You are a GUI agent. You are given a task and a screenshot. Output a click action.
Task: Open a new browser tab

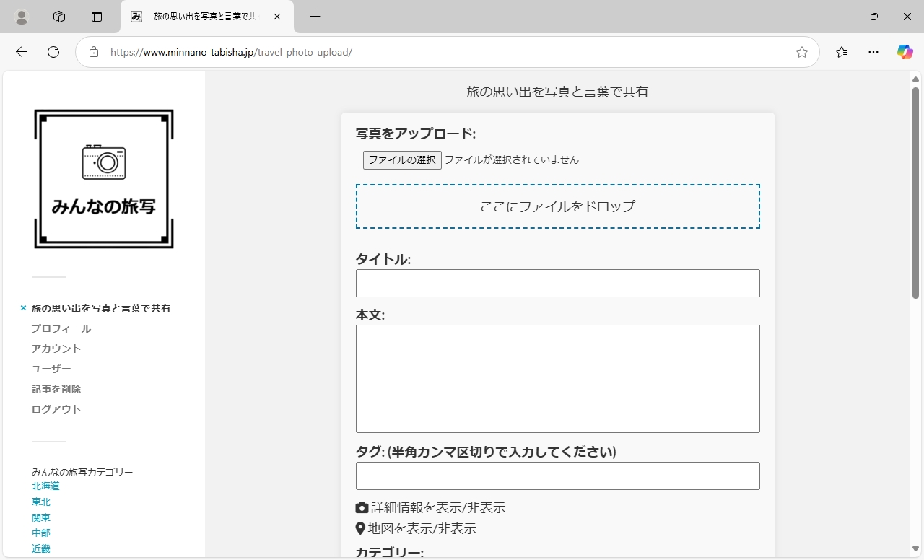315,17
